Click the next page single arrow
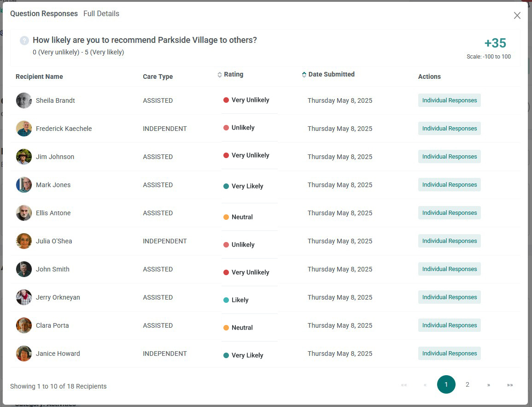 [x=489, y=384]
